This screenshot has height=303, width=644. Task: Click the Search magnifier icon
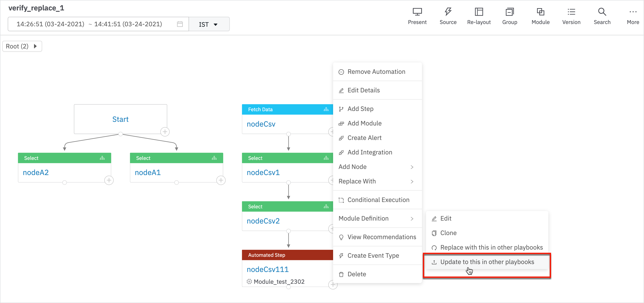coord(602,12)
